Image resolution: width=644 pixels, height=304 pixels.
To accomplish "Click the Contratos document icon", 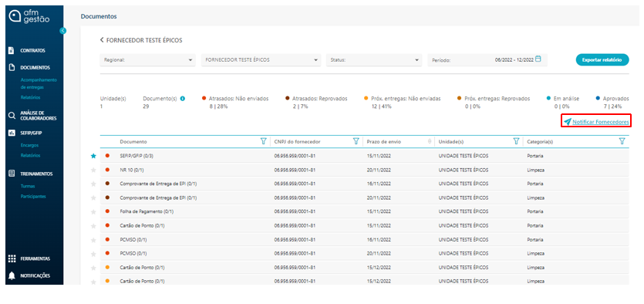I will 12,50.
